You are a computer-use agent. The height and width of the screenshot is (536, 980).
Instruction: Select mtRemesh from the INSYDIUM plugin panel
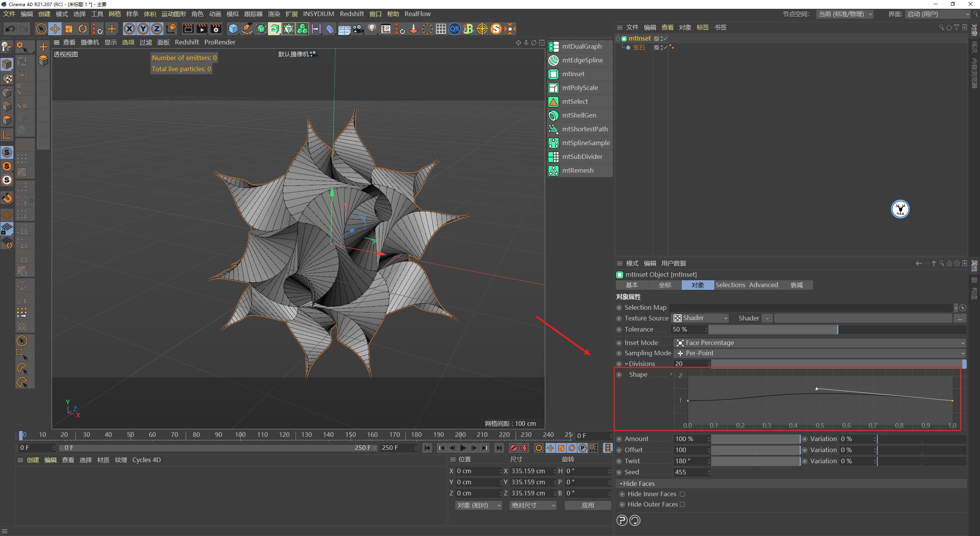coord(578,170)
